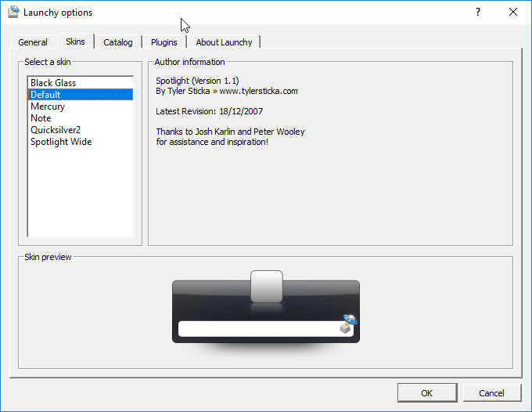This screenshot has height=412, width=532.
Task: Select the Quicksilver2 skin
Action: coord(81,130)
